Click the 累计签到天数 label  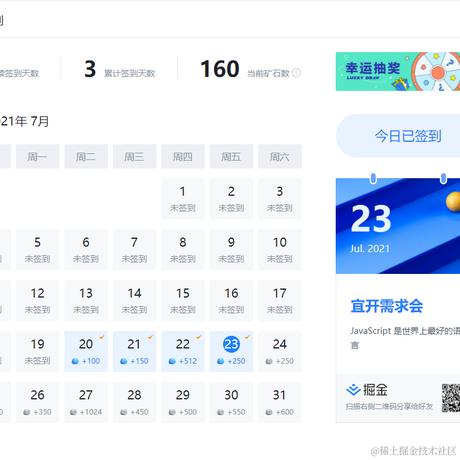tap(129, 73)
